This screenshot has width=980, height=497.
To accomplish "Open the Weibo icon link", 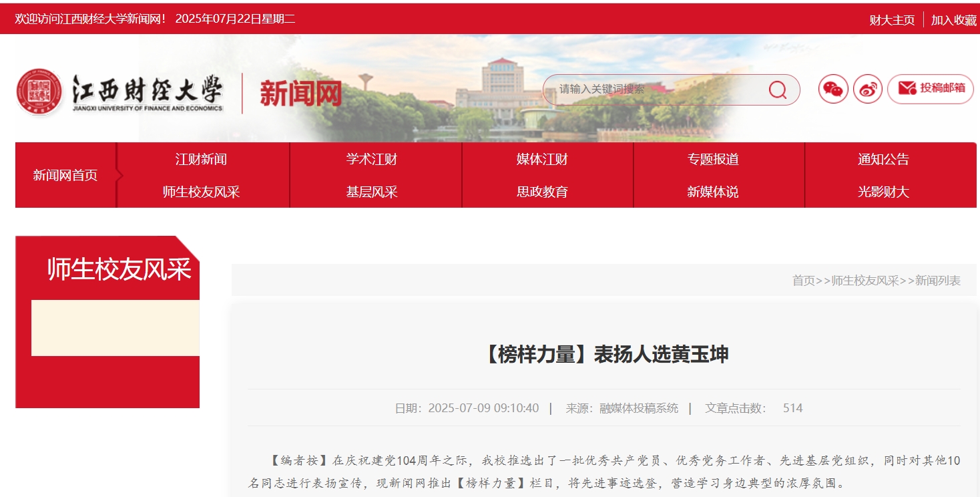I will [x=867, y=89].
